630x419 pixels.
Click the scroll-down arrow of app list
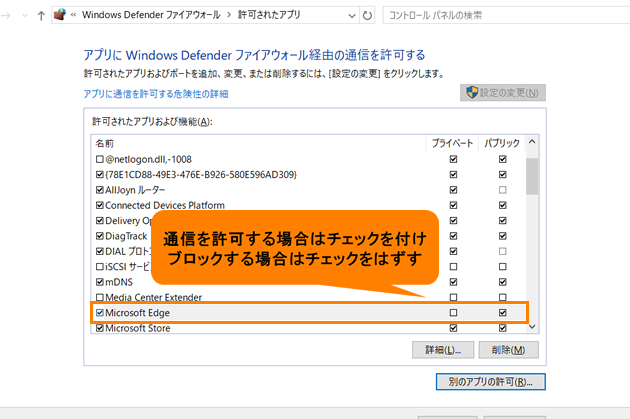[533, 327]
